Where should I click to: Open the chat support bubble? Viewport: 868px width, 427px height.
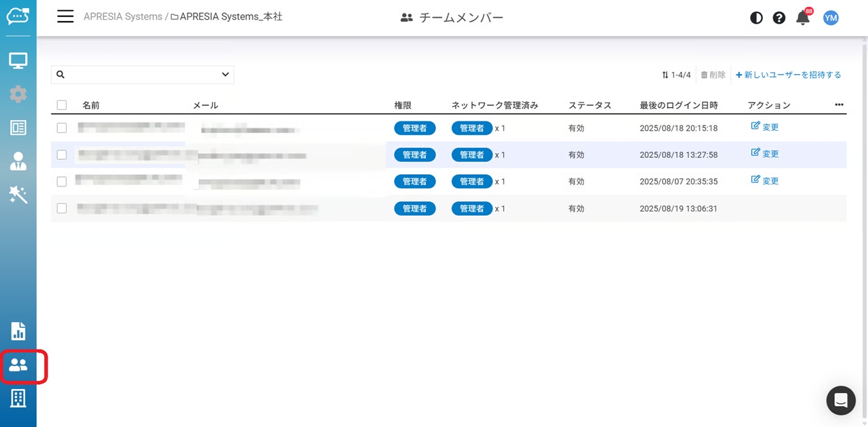click(841, 401)
